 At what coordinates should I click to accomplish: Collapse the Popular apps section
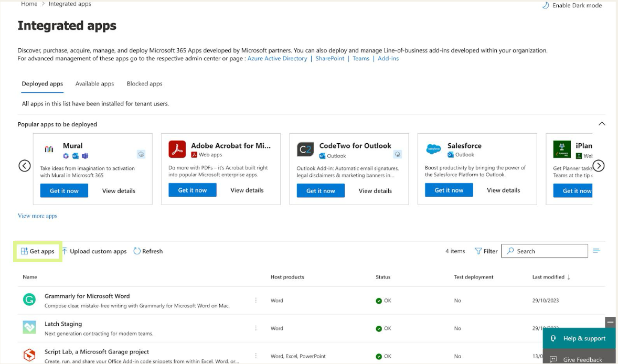click(602, 124)
